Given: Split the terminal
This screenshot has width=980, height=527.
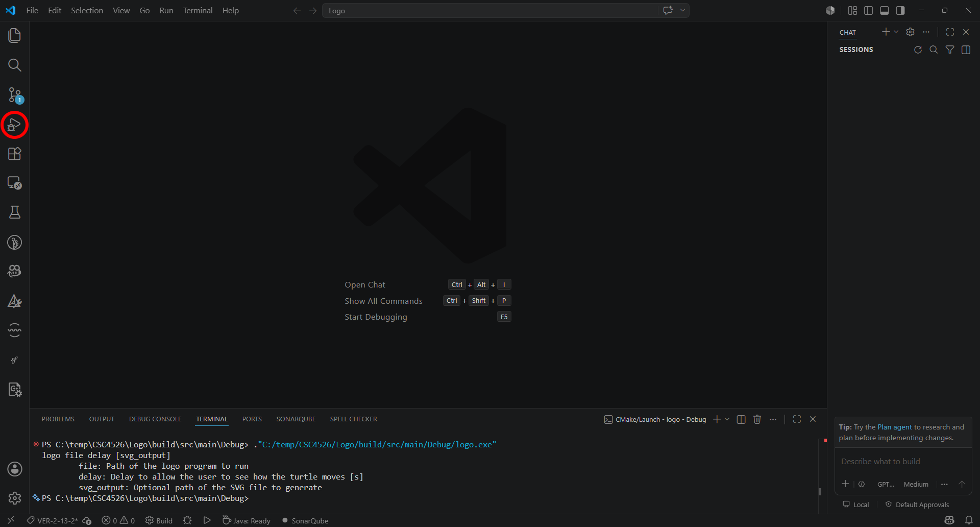Looking at the screenshot, I should click(x=741, y=419).
